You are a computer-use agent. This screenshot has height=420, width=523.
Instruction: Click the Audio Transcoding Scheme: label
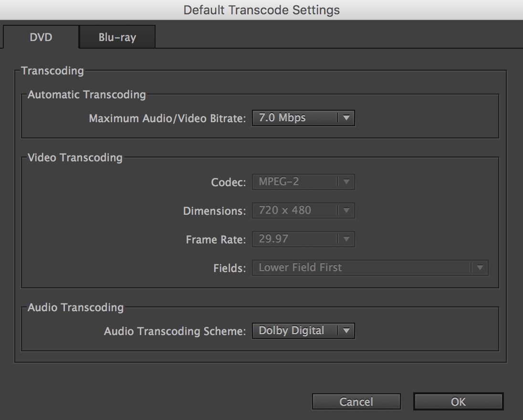click(175, 331)
